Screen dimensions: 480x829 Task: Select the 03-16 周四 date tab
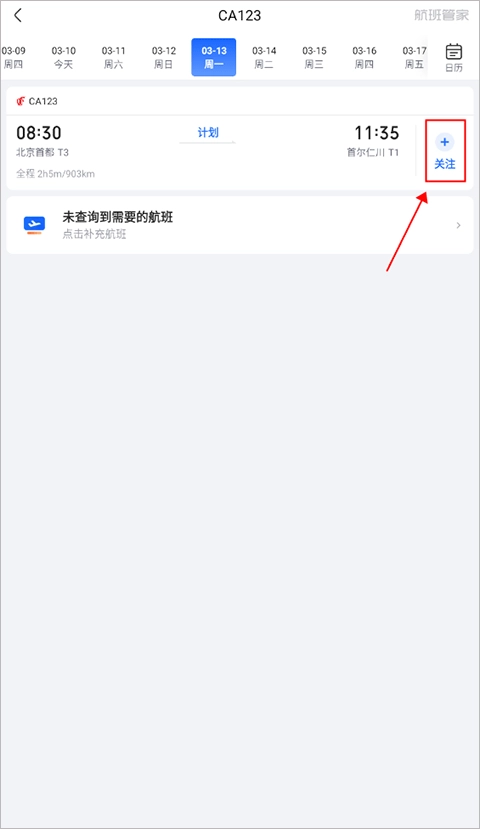point(364,58)
